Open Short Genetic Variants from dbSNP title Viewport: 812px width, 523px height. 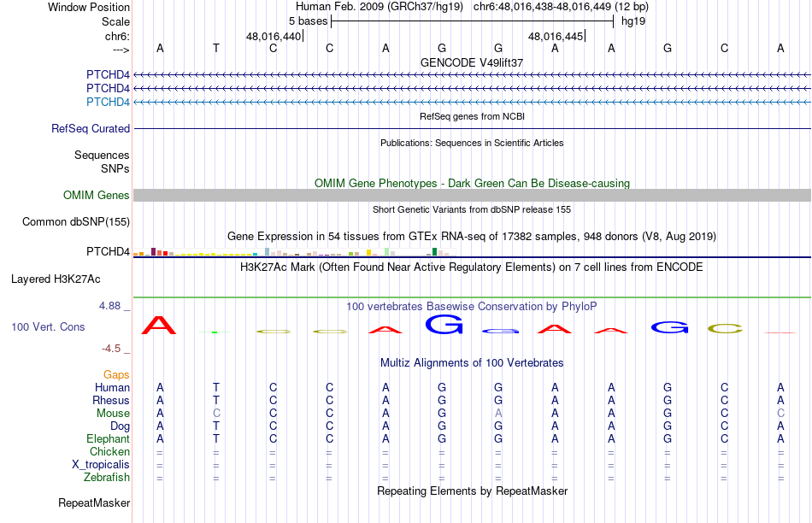point(472,209)
